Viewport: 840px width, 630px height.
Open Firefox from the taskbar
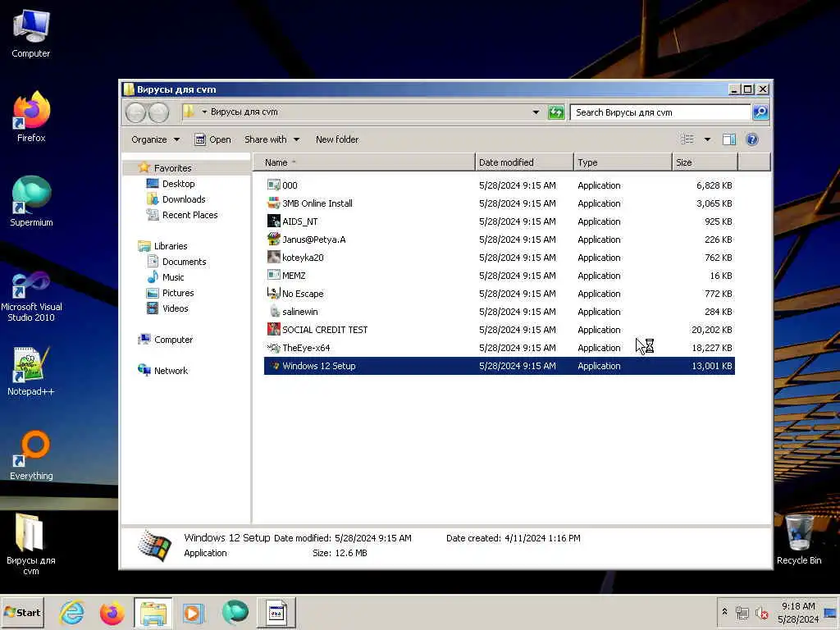click(x=112, y=613)
